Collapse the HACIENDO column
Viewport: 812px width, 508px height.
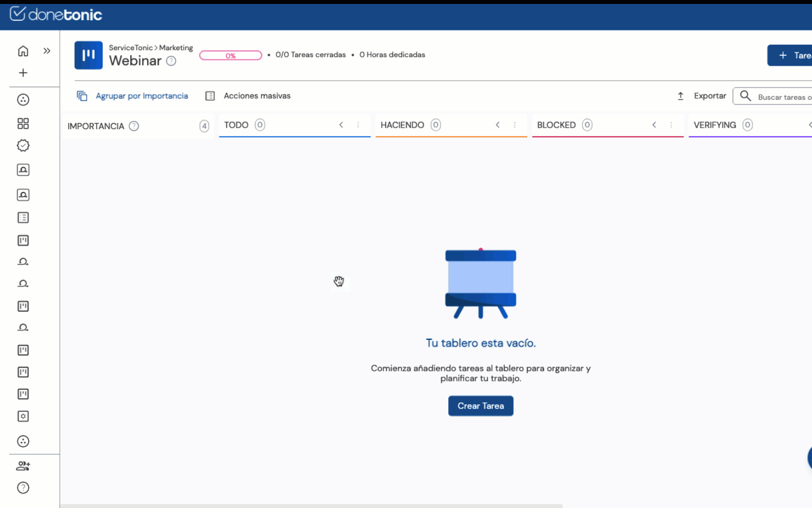pos(497,125)
